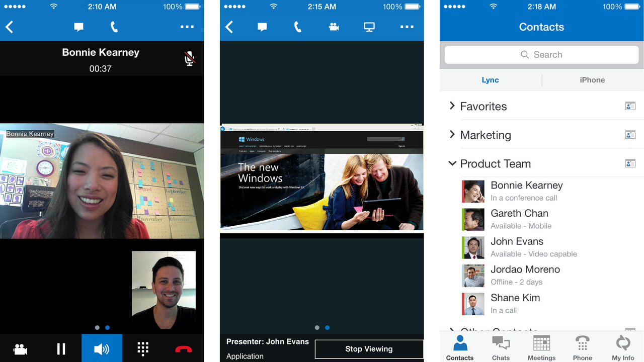Tap the second page dot in call screen
644x362 pixels.
click(108, 328)
